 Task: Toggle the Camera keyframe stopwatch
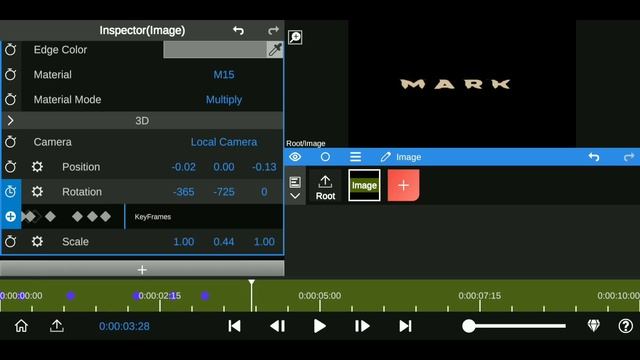(x=11, y=142)
